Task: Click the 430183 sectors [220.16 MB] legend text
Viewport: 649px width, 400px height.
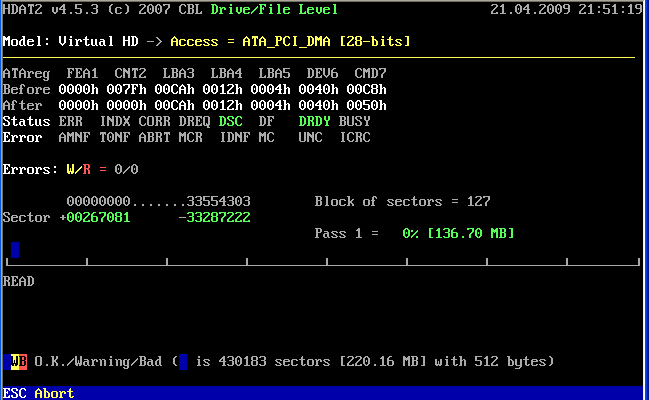Action: coord(322,361)
